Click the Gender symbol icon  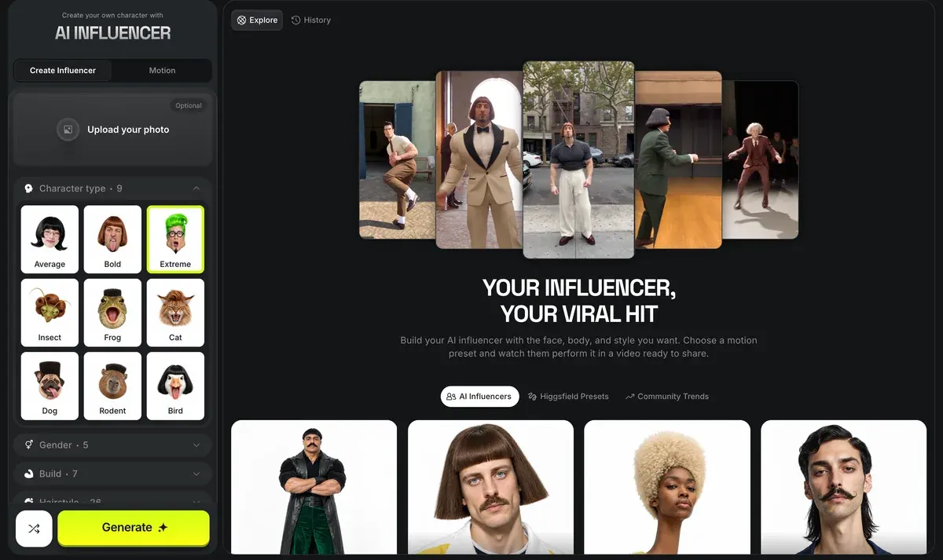tap(28, 445)
